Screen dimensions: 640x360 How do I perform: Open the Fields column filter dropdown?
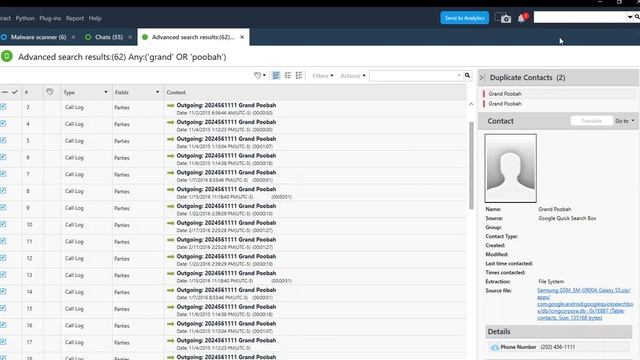158,92
